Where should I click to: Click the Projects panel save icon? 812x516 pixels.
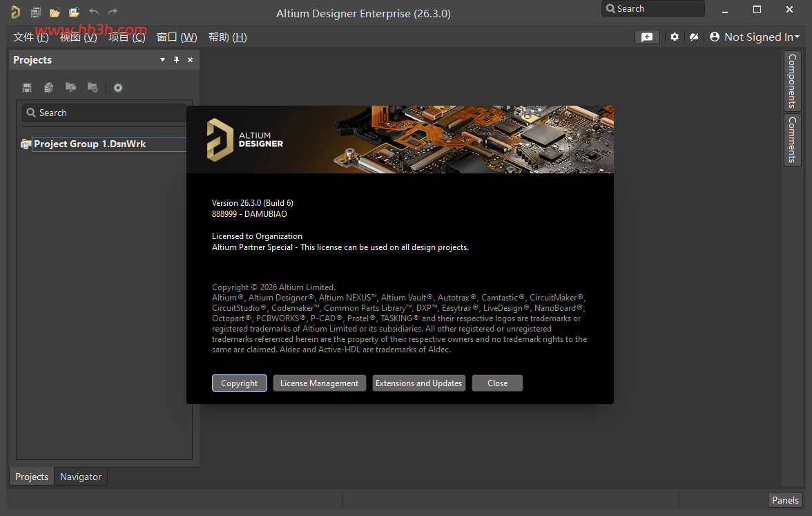27,88
